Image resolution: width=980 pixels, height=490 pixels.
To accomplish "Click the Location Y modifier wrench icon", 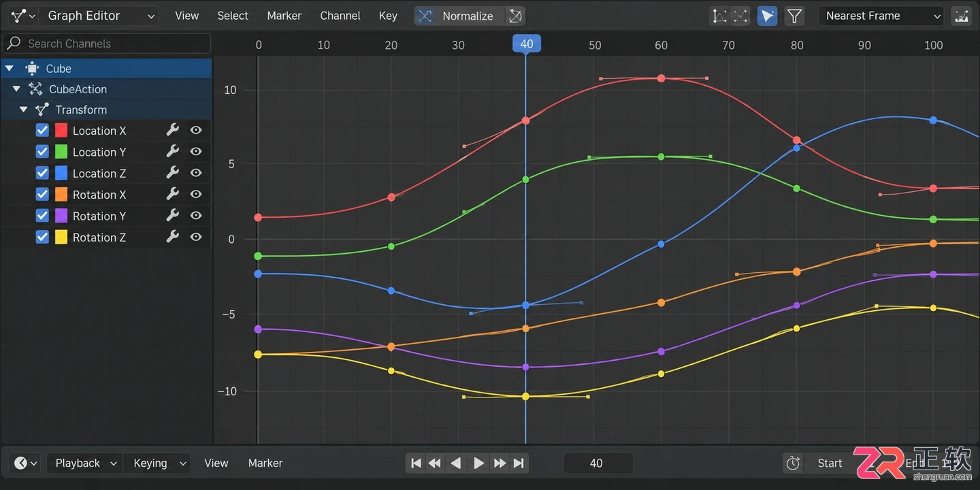I will pyautogui.click(x=173, y=151).
